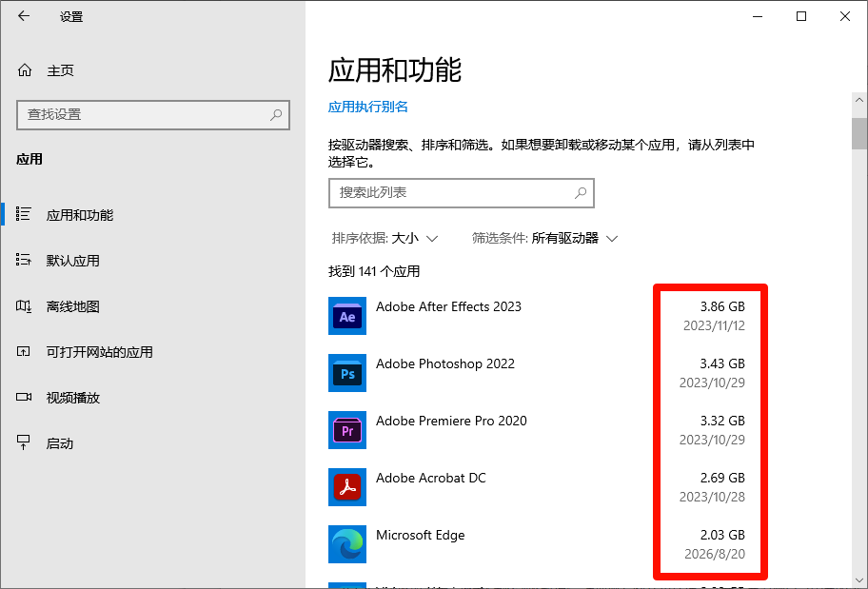Click the Adobe After Effects Ae icon

tap(347, 316)
